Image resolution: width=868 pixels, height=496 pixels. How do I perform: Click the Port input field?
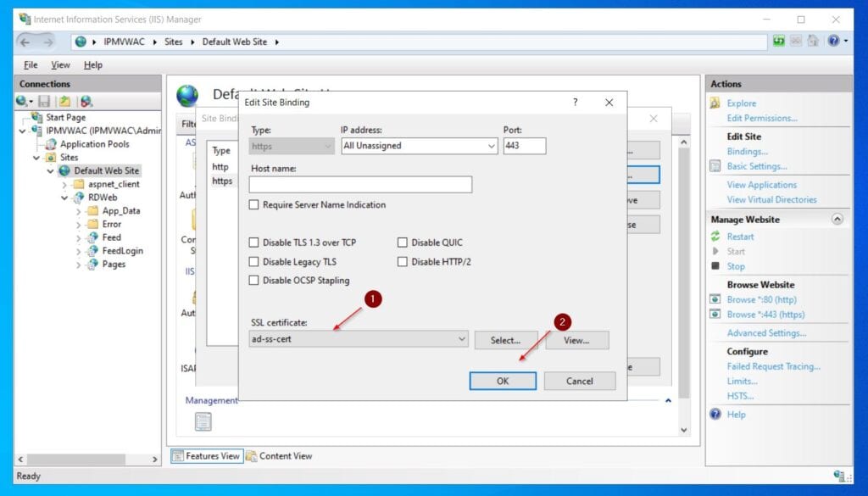524,146
